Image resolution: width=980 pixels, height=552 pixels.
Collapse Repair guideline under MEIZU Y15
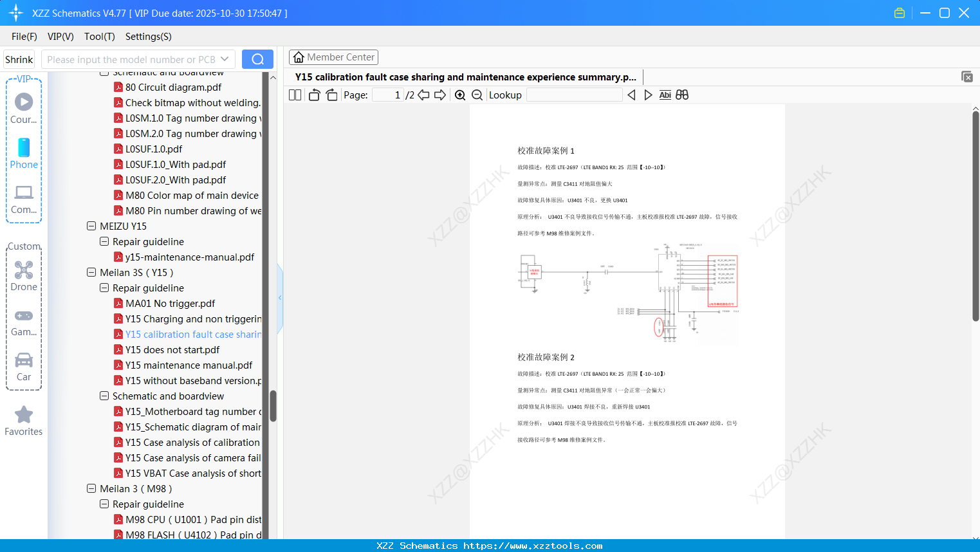[x=104, y=241]
